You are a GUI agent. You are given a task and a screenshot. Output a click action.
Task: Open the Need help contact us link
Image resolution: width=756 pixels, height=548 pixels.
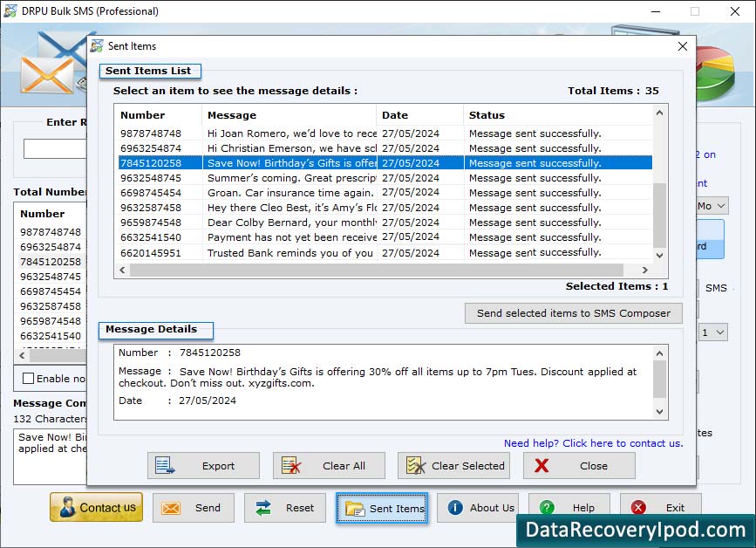pyautogui.click(x=593, y=442)
